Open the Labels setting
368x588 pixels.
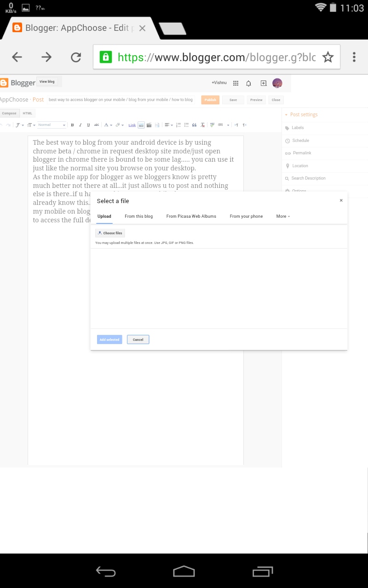click(x=325, y=128)
